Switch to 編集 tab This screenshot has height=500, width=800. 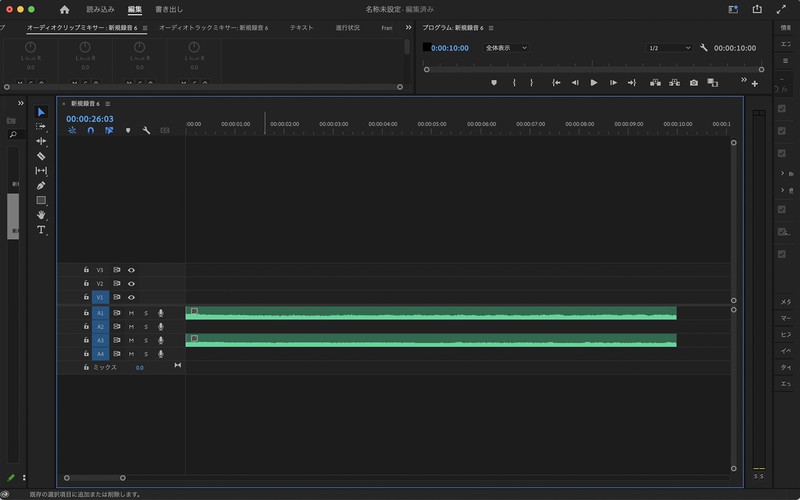tap(135, 9)
